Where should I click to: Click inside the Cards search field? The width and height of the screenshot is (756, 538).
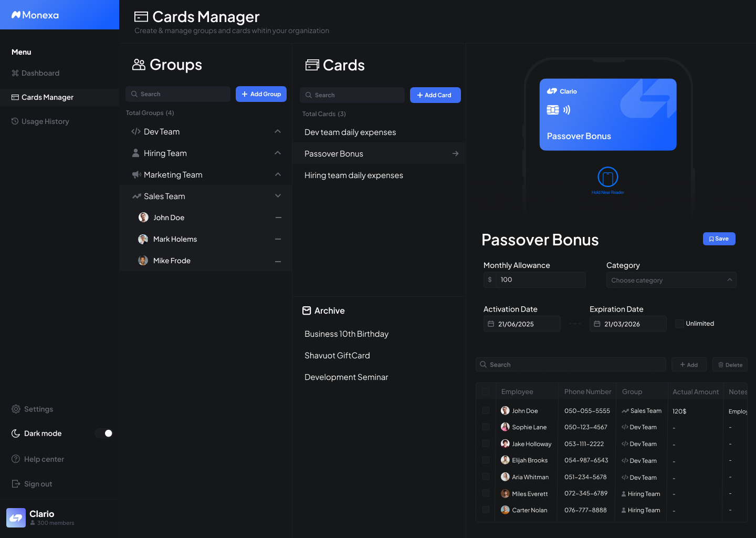tap(352, 95)
